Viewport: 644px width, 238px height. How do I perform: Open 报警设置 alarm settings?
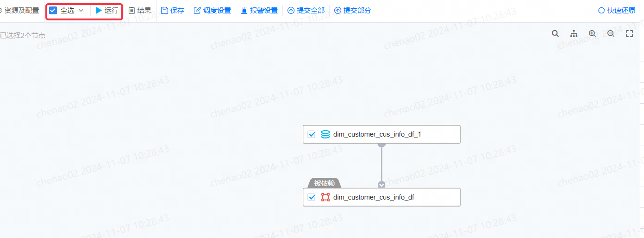click(259, 11)
